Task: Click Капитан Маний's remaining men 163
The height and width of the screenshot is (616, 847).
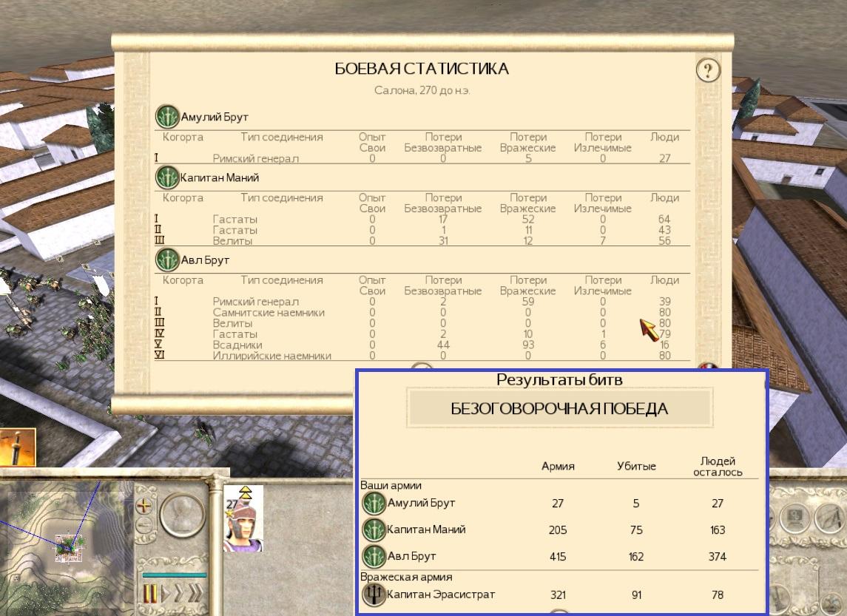Action: (x=718, y=530)
